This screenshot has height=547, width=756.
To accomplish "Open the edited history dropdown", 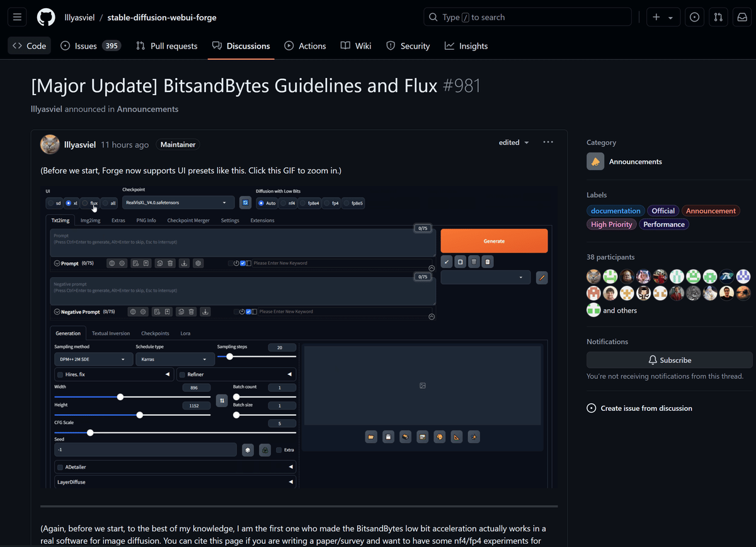I will coord(514,142).
